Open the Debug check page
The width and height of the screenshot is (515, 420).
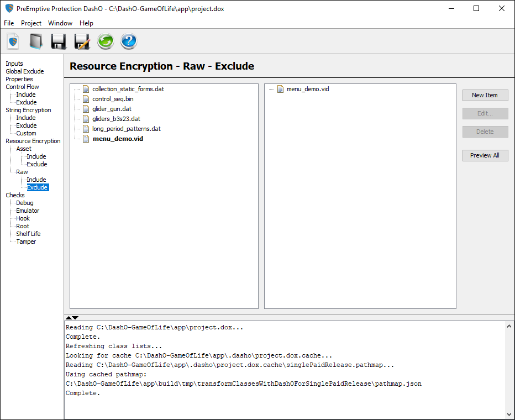point(25,203)
